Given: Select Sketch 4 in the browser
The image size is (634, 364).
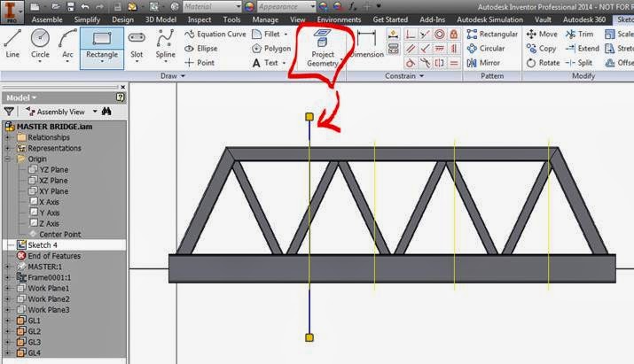Looking at the screenshot, I should [x=43, y=245].
